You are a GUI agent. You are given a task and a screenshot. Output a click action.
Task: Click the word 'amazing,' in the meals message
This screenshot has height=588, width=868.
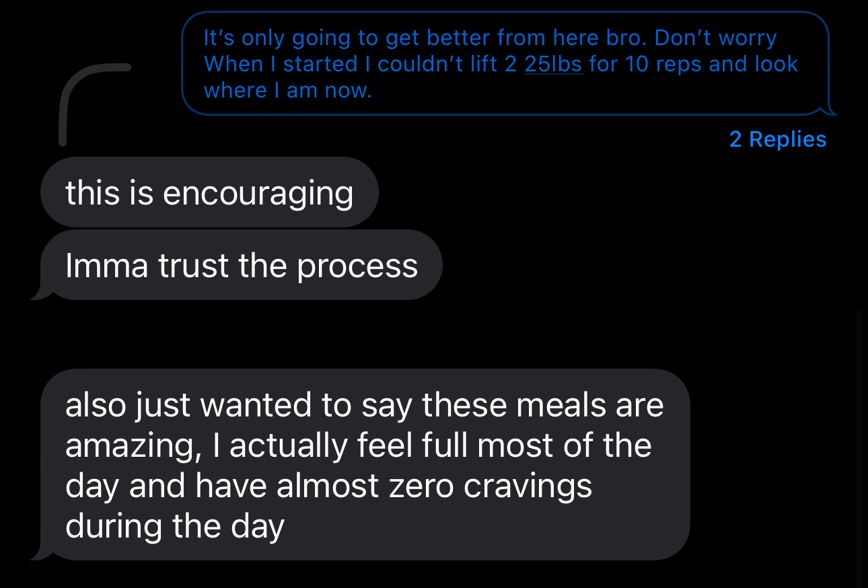(132, 445)
